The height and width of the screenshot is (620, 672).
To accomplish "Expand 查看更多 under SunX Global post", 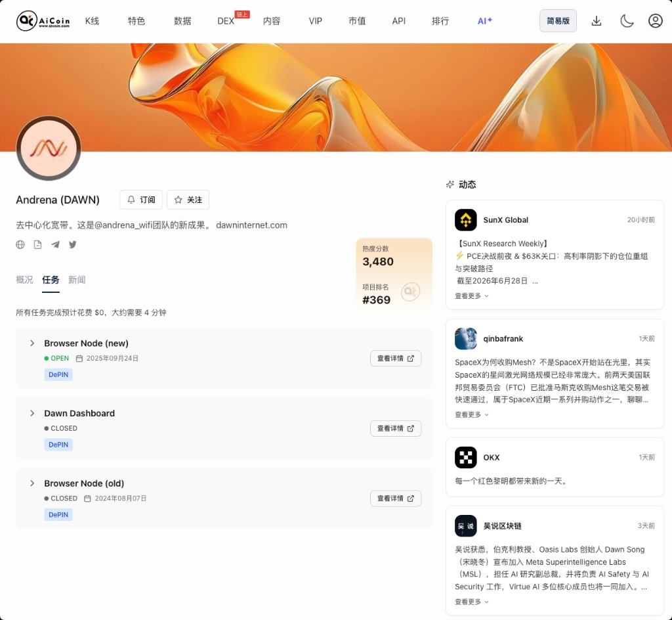I will point(472,296).
